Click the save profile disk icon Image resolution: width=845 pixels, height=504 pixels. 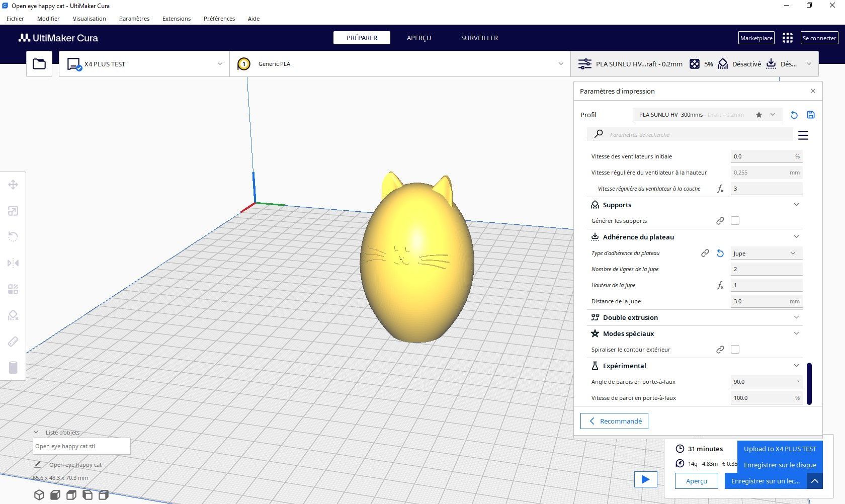811,115
